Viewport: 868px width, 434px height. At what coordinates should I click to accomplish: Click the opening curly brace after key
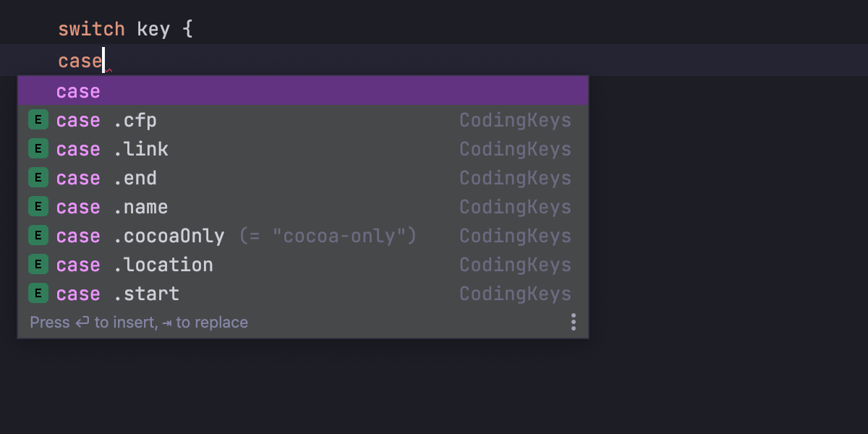tap(188, 30)
